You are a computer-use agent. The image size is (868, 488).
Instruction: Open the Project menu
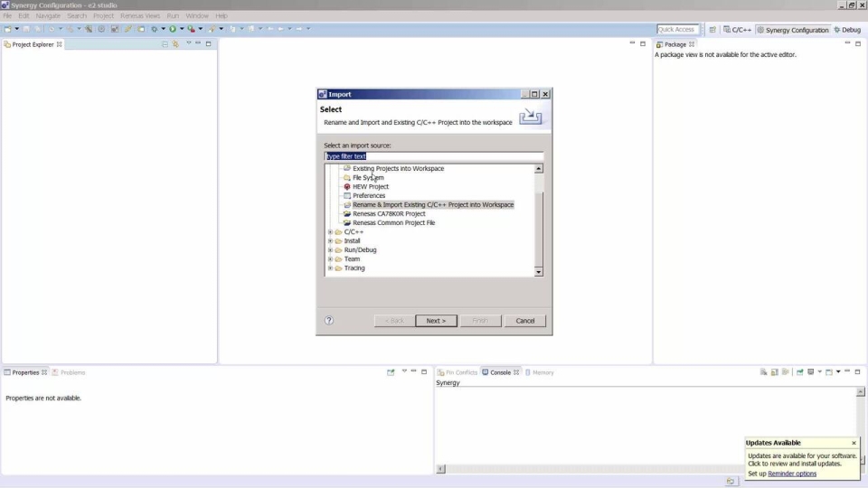coord(103,15)
